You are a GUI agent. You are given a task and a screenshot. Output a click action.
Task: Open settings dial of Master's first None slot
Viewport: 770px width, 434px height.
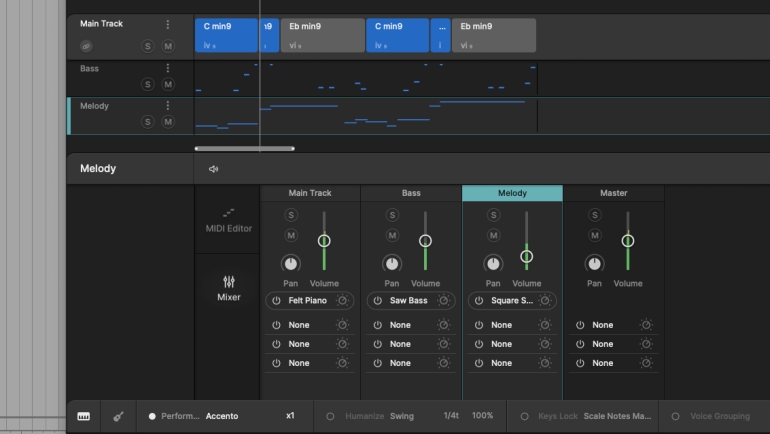coord(646,325)
